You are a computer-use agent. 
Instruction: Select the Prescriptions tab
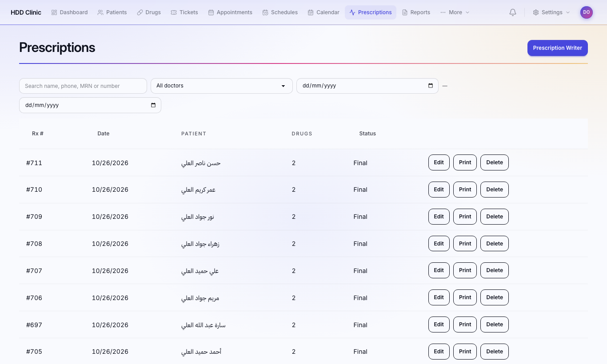(x=371, y=12)
